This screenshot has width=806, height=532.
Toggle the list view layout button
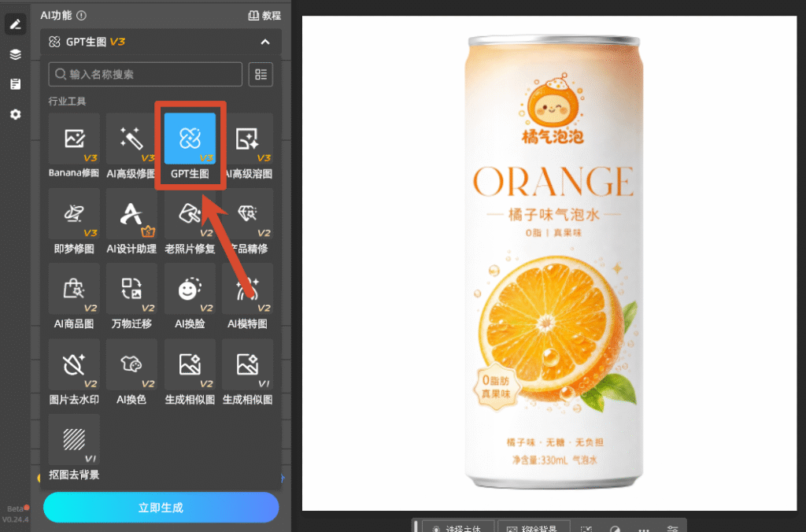[261, 75]
